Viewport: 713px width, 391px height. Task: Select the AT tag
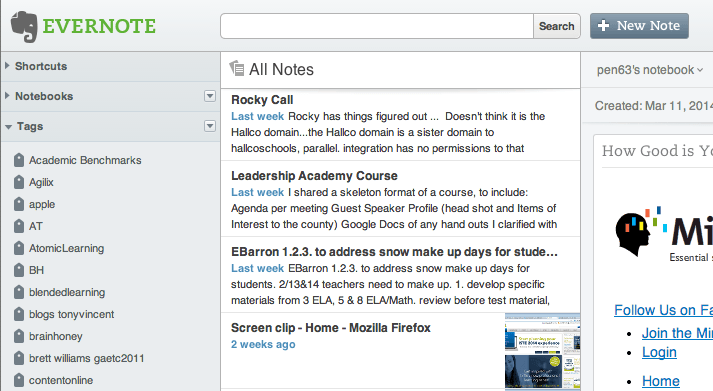35,226
